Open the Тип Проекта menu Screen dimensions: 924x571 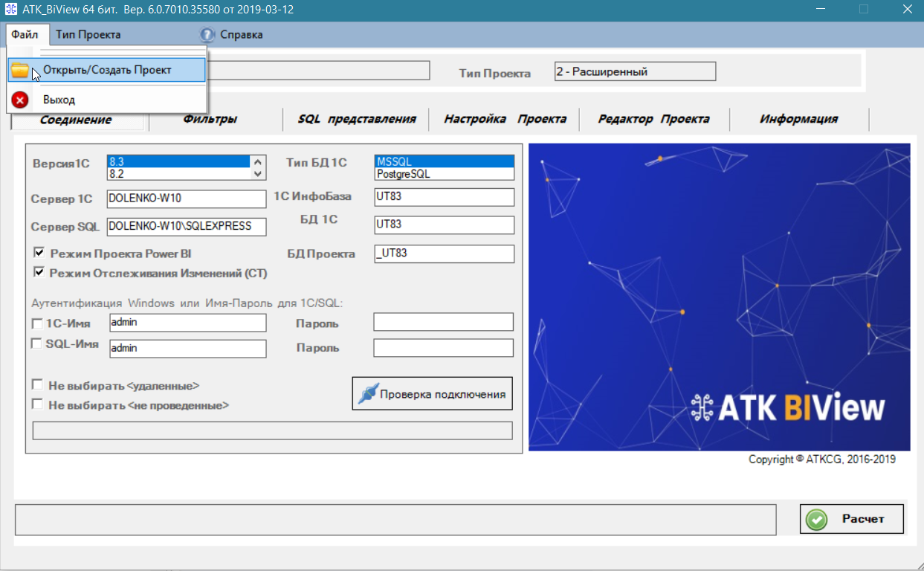click(x=88, y=34)
